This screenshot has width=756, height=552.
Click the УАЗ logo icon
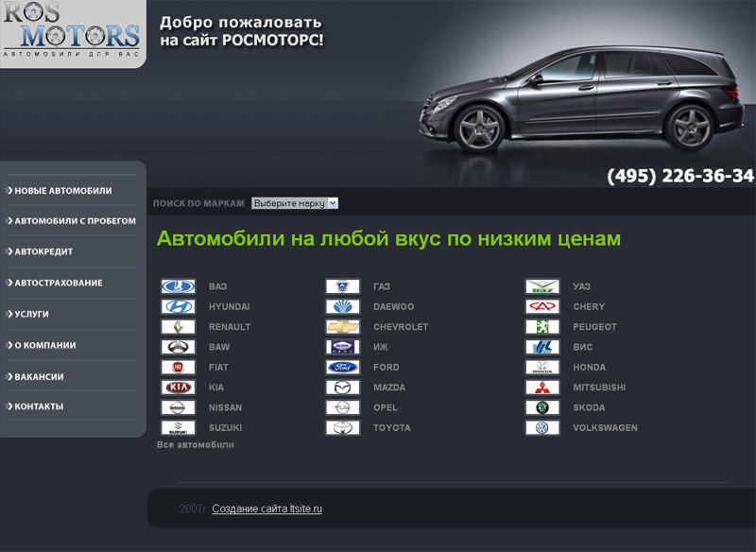pos(542,286)
